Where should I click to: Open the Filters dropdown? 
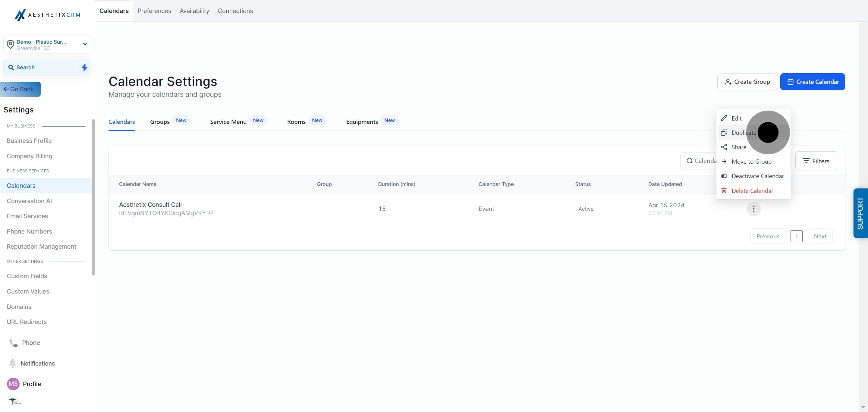click(816, 161)
